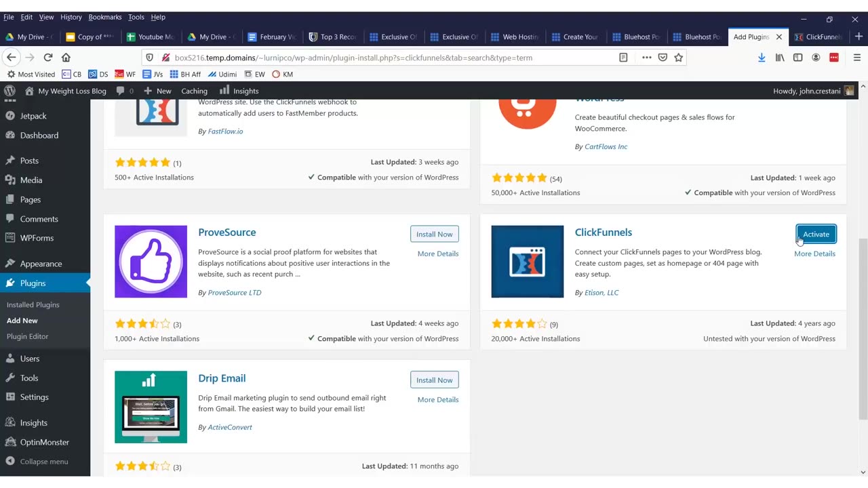View More Details for ProveSource
The width and height of the screenshot is (868, 488).
tap(438, 253)
